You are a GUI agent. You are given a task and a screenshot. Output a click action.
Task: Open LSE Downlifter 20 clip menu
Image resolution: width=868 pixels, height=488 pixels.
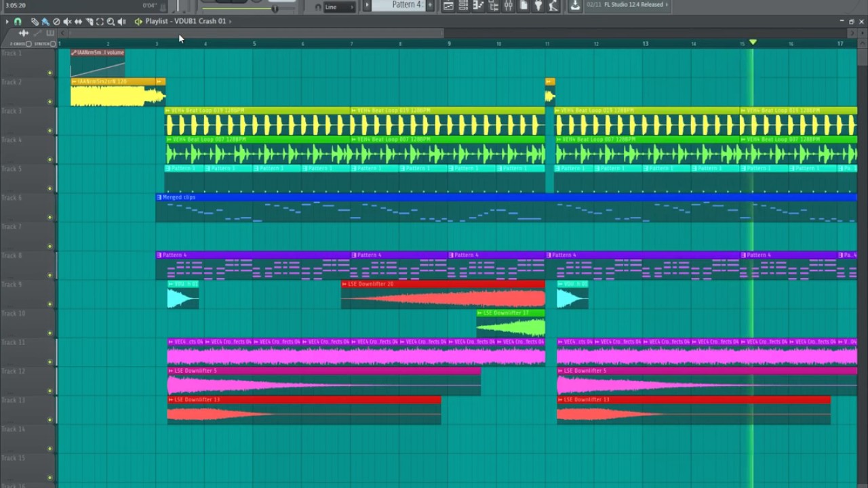(344, 284)
